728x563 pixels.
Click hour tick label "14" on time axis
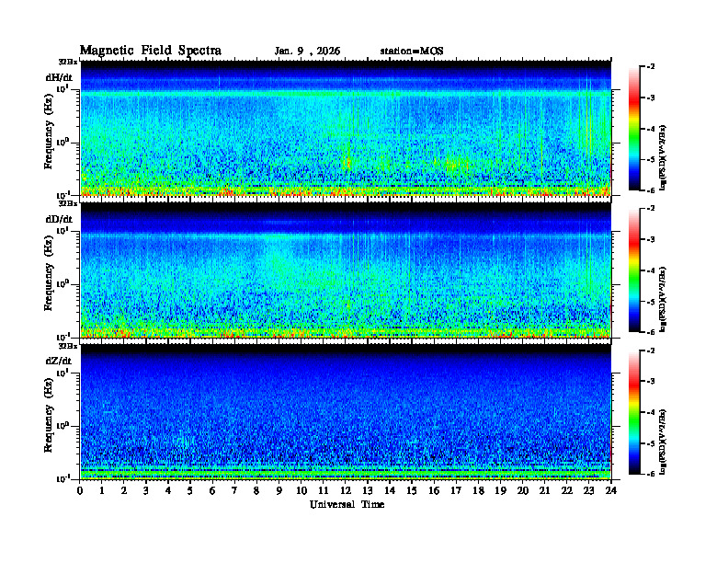point(390,490)
